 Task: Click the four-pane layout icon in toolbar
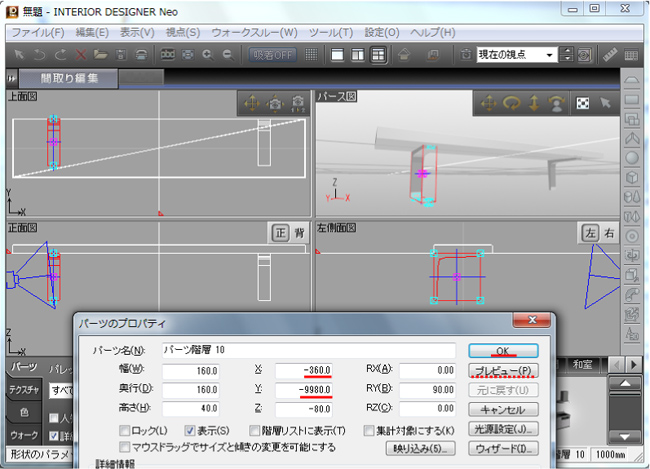(x=380, y=54)
